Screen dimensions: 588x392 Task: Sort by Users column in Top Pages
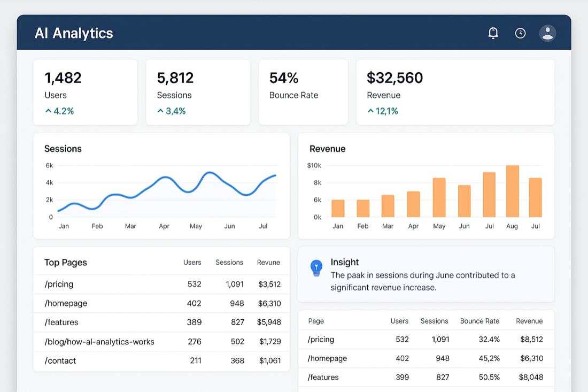(192, 263)
